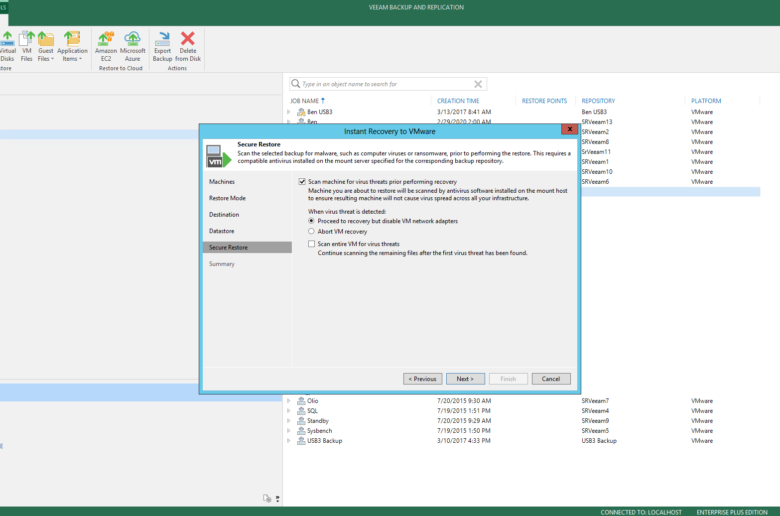Click the small icon at left pane bottom
This screenshot has height=516, width=780.
coord(267,498)
